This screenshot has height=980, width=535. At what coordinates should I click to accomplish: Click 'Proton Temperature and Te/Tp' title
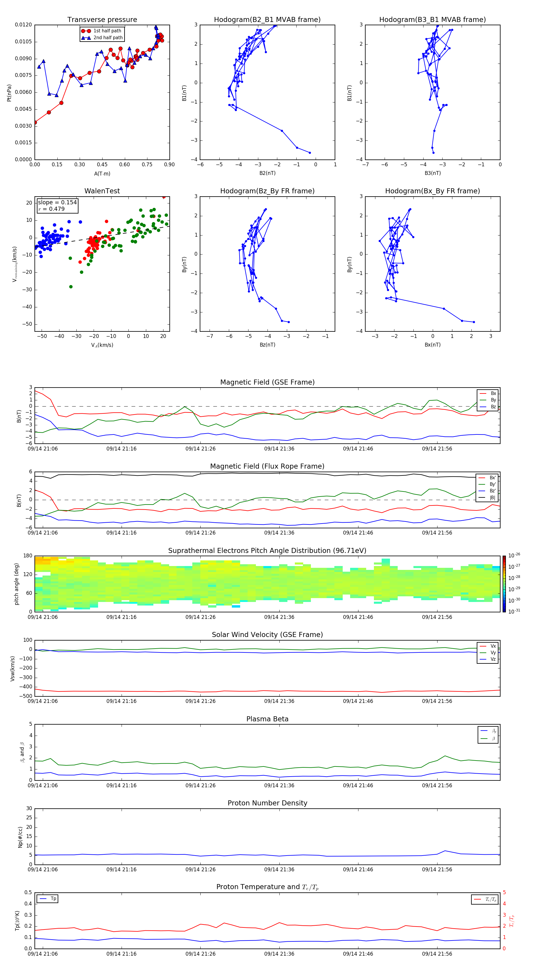267,887
